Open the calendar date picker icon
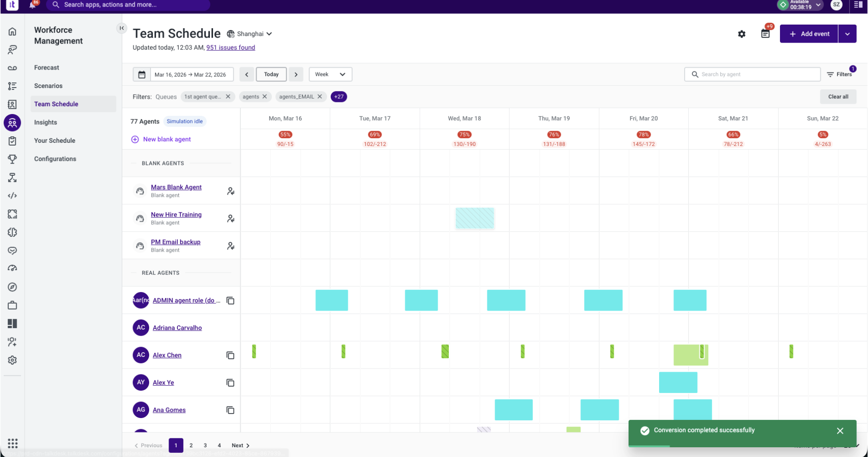Image resolution: width=868 pixels, height=457 pixels. click(142, 75)
